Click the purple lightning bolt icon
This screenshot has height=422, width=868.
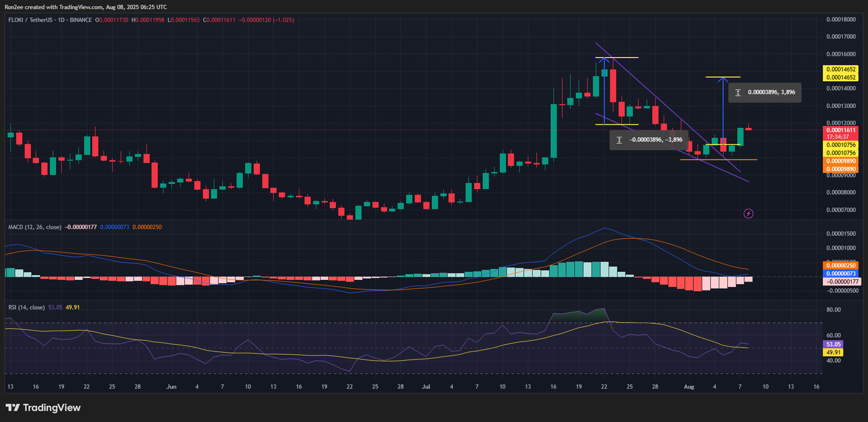coord(748,214)
